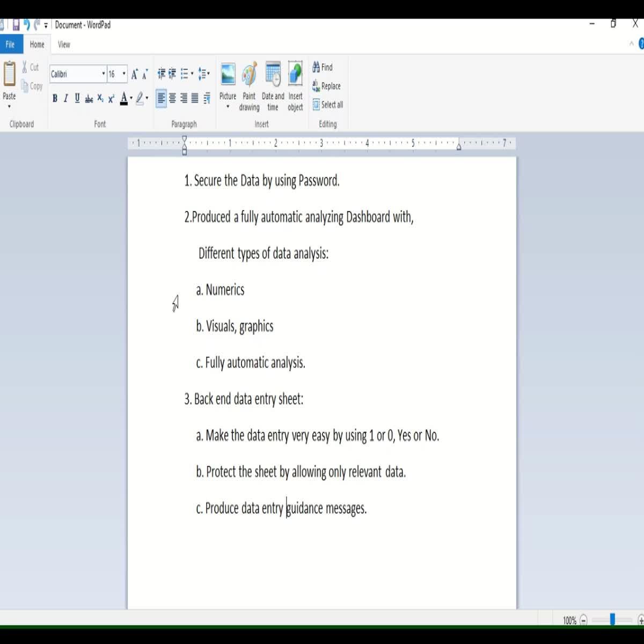The image size is (644, 644).
Task: Click the word 'Numerics' in the document
Action: [225, 290]
